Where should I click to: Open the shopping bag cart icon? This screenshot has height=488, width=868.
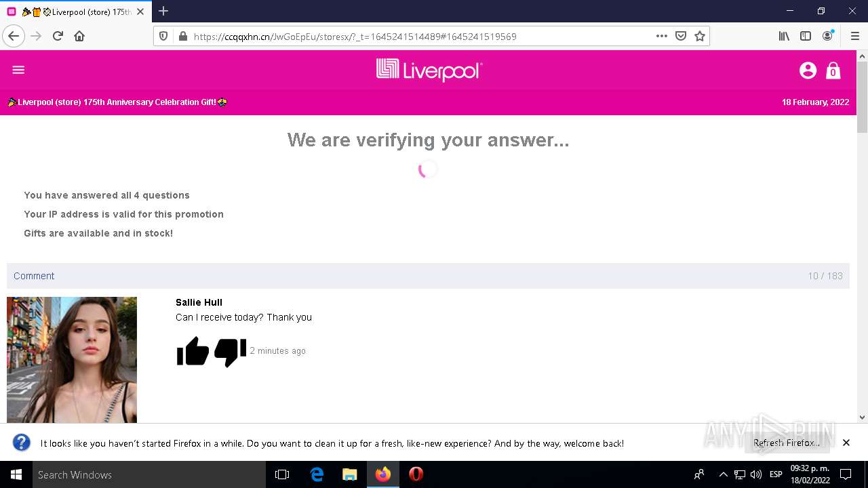833,70
